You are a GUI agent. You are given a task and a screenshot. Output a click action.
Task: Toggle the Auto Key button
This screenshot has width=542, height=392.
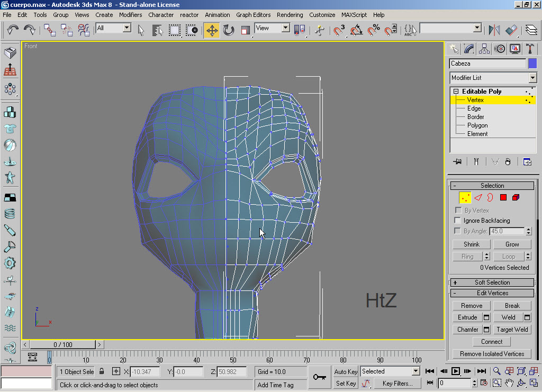tap(346, 372)
